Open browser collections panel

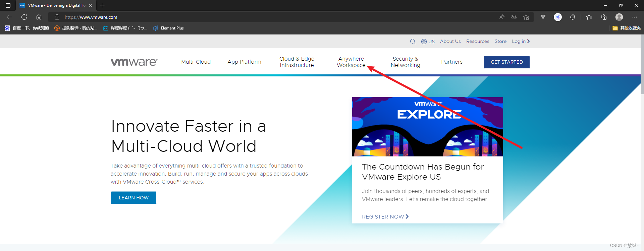[x=604, y=17]
